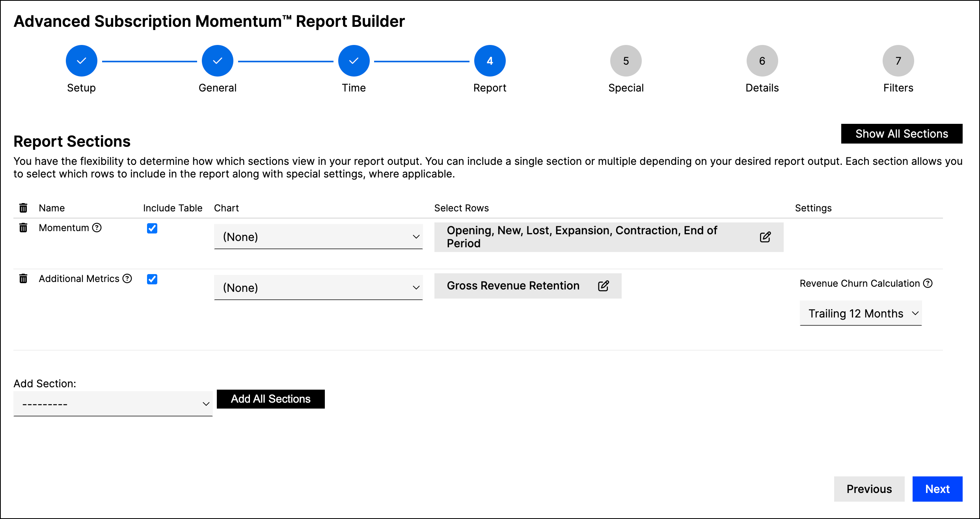980x519 pixels.
Task: Open the Add Section dropdown
Action: click(x=113, y=404)
